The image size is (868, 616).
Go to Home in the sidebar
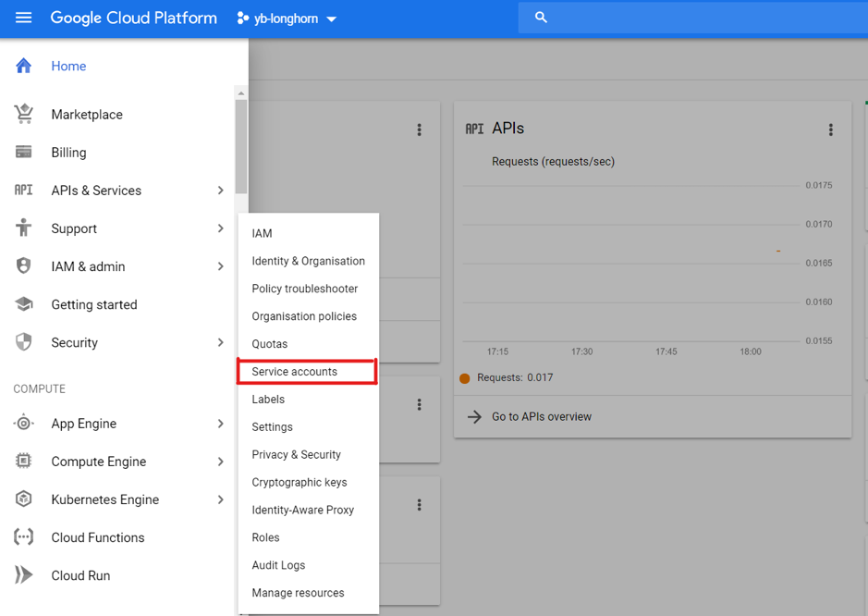[x=68, y=67]
